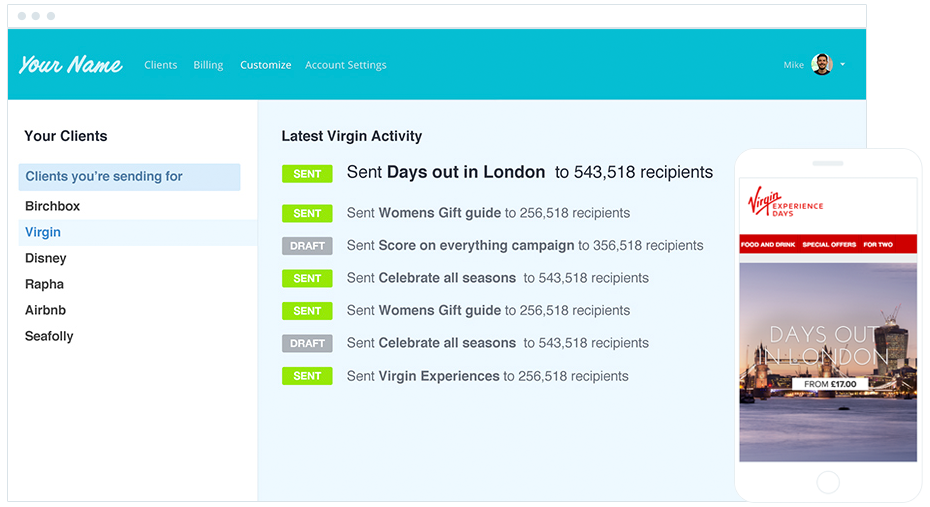Click Your Clients heading

tap(66, 136)
